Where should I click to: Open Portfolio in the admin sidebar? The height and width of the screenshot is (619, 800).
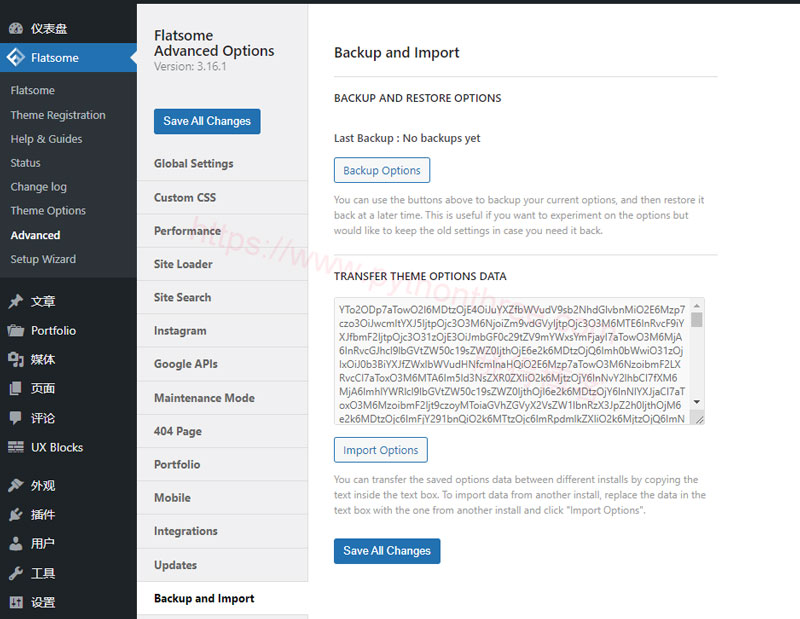(x=68, y=331)
